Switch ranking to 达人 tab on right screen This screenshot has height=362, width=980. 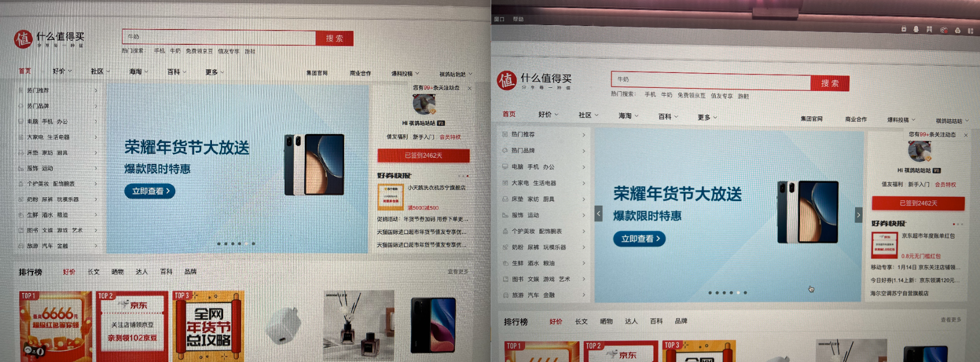(631, 321)
